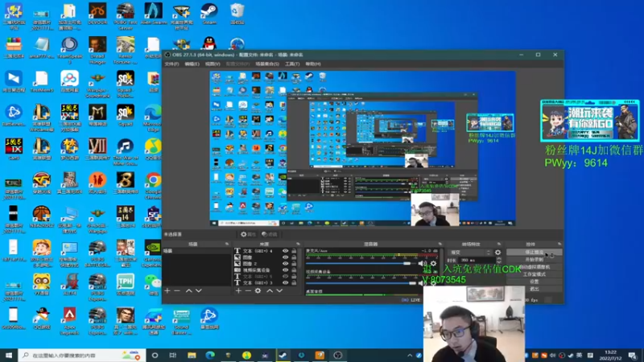Launch Alien Swarm desktop shortcut
This screenshot has height=362, width=644.
pyautogui.click(x=153, y=14)
